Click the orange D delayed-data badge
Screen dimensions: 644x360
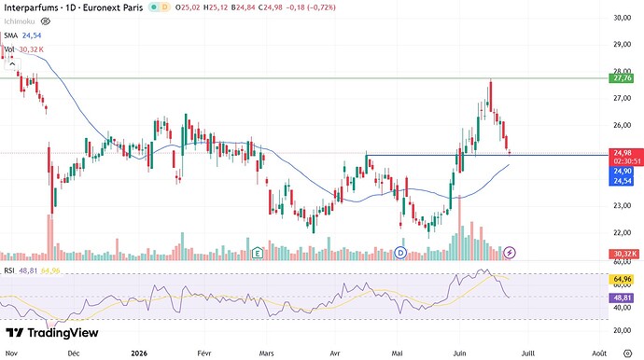tap(164, 7)
